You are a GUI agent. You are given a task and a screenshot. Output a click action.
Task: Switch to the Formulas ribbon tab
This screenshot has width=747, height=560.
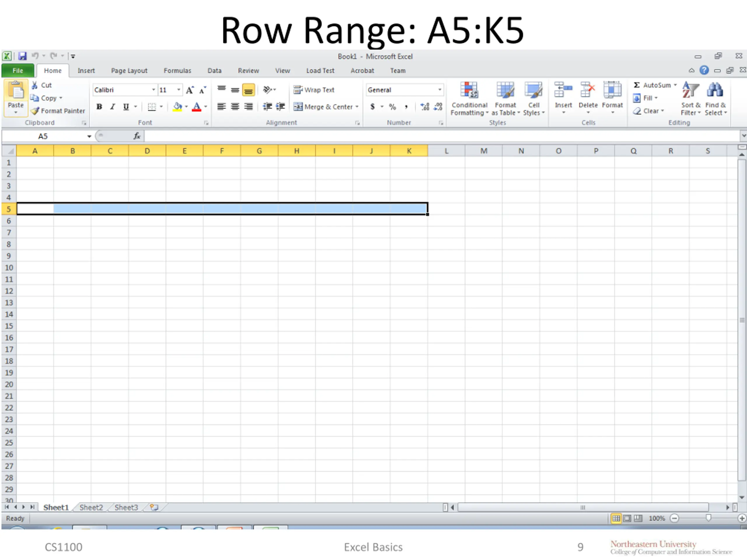[x=177, y=71]
